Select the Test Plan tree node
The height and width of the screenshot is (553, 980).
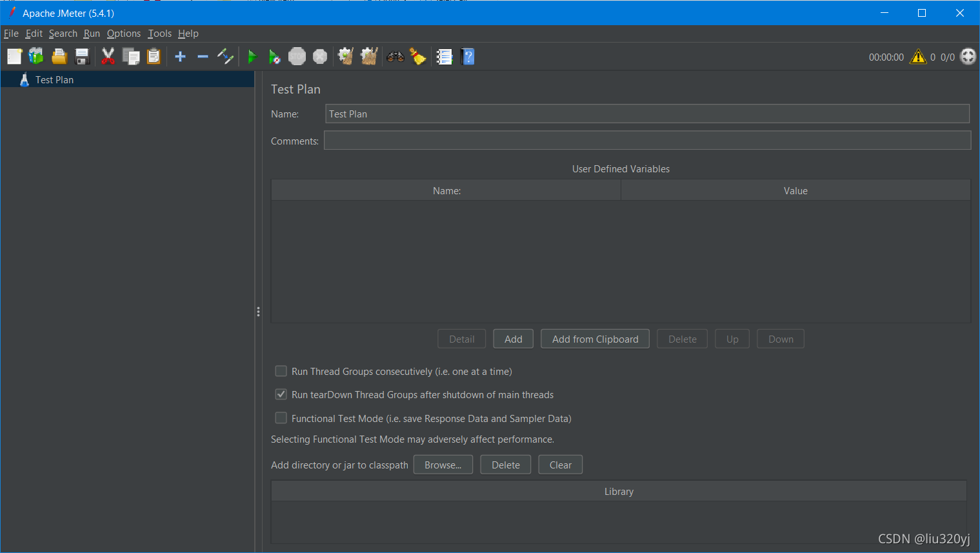(x=55, y=79)
